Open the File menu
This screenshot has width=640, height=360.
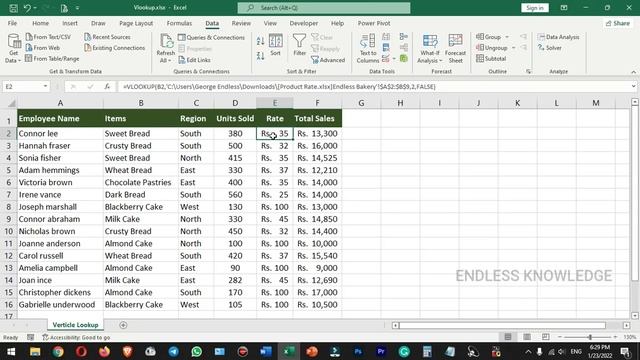12,23
